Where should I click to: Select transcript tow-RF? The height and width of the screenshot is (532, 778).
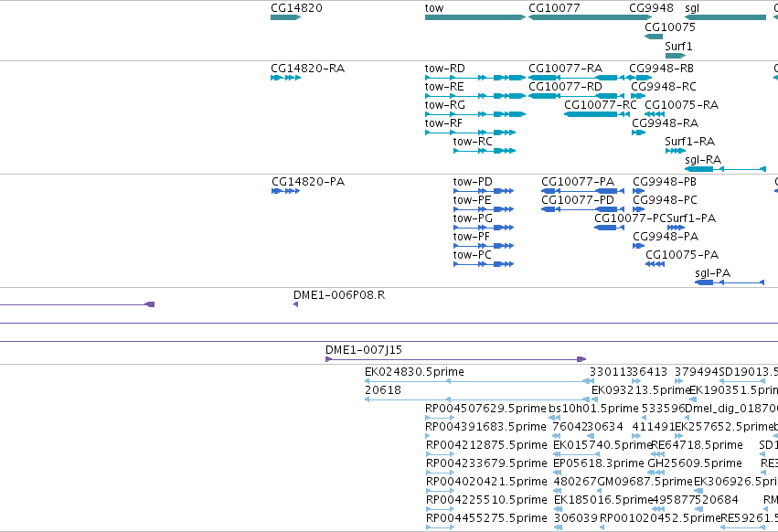pos(471,133)
